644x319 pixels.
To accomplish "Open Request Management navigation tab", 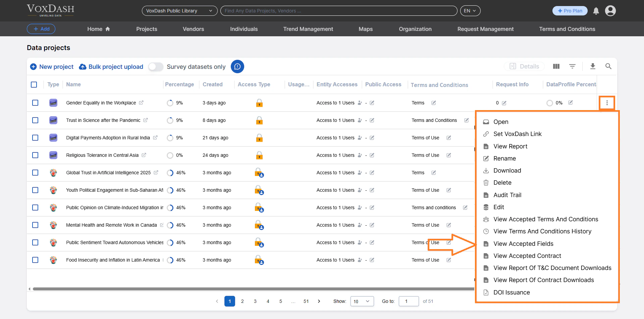I will point(485,29).
